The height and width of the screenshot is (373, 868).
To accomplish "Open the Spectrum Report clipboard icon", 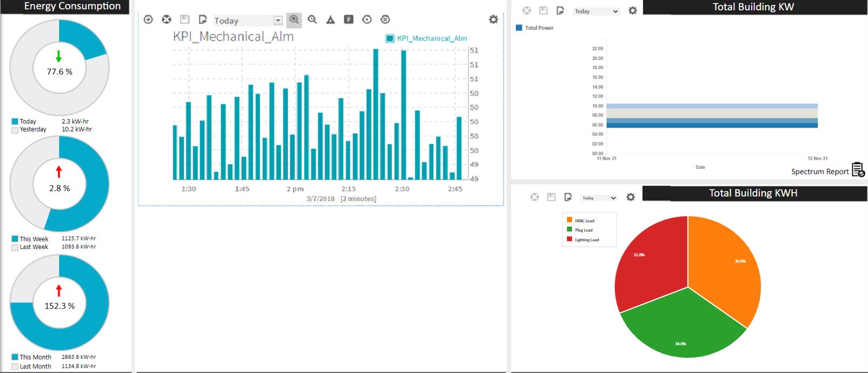I will [x=858, y=170].
